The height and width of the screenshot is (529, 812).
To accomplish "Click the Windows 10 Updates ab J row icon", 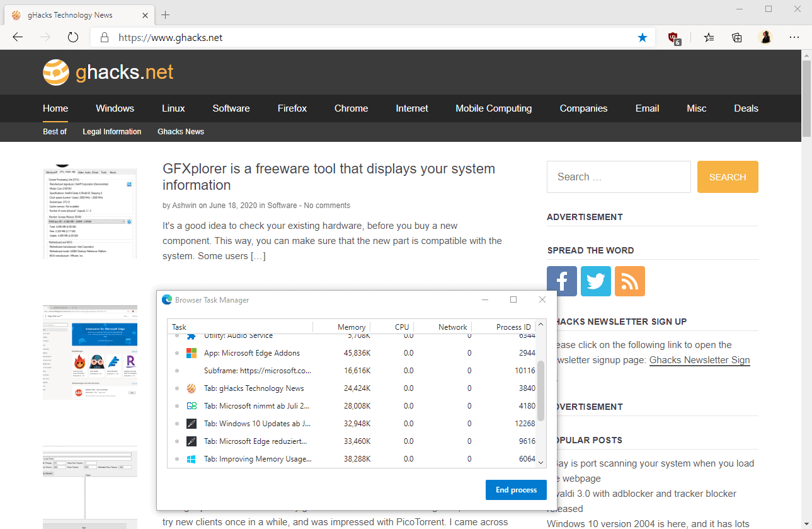I will 192,424.
